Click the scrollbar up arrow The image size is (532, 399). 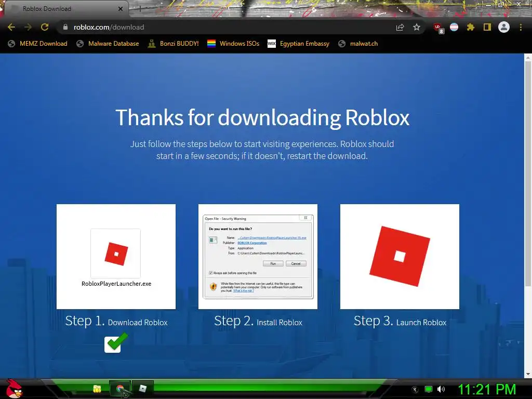(528, 58)
